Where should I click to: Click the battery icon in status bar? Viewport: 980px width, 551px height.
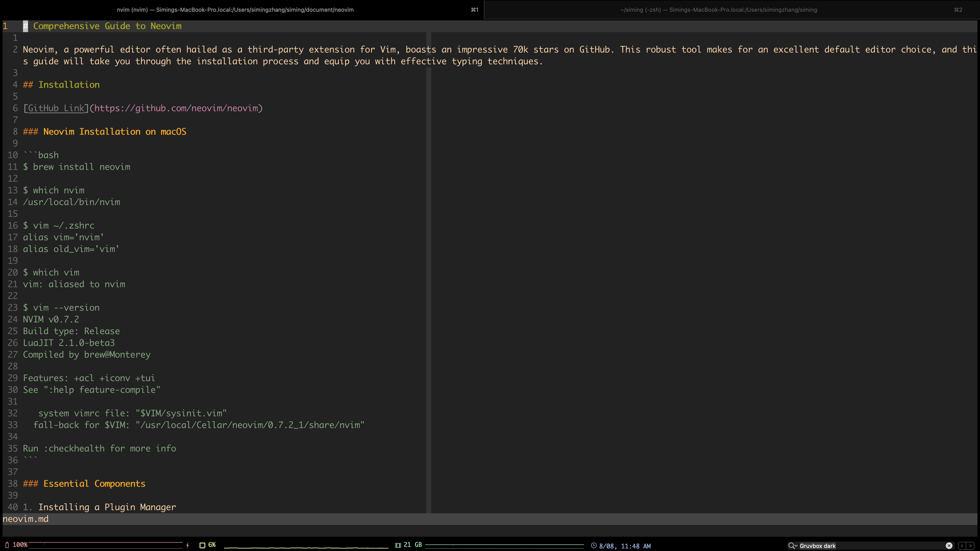[x=7, y=545]
